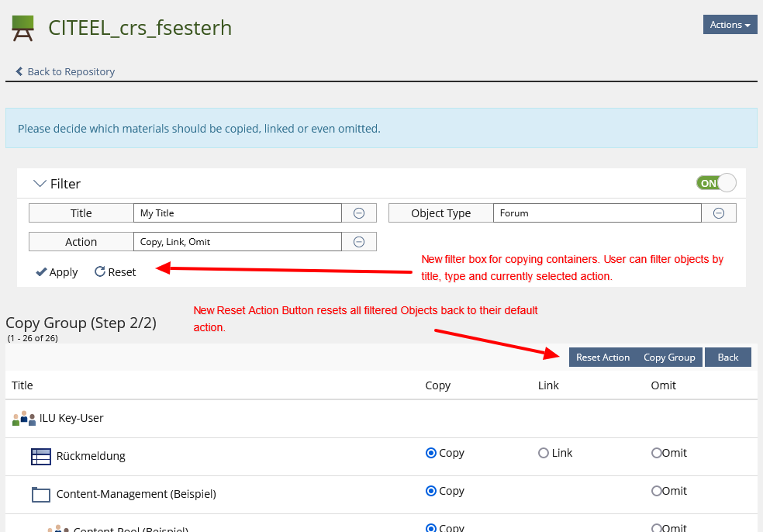This screenshot has height=532, width=763.
Task: Collapse the Filter section chevron
Action: click(40, 184)
